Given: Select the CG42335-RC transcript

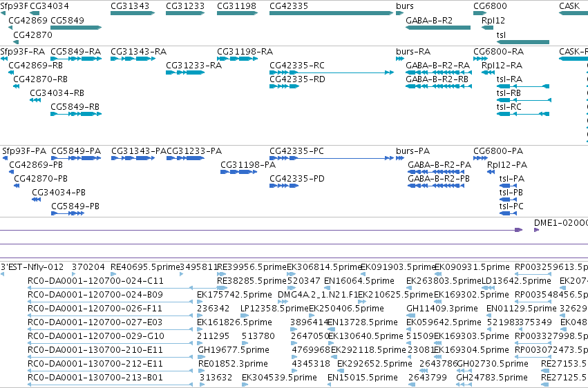Looking at the screenshot, I should pos(332,72).
